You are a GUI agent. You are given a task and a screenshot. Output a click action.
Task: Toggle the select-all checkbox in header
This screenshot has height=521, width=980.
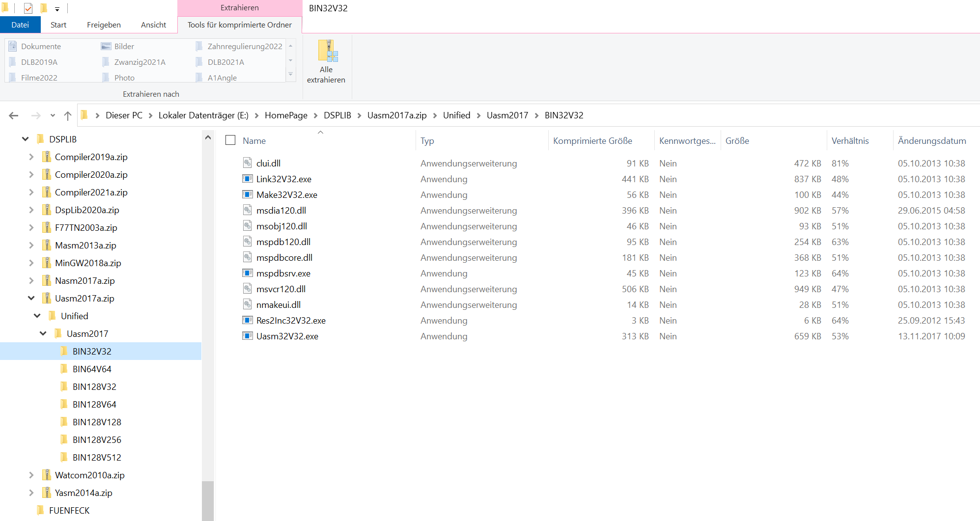point(230,140)
